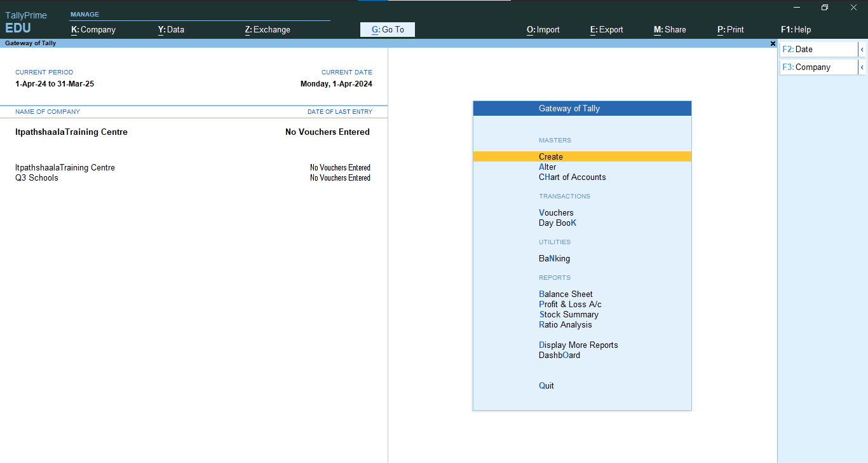Open the Y: Data menu
This screenshot has width=868, height=463.
(x=171, y=29)
